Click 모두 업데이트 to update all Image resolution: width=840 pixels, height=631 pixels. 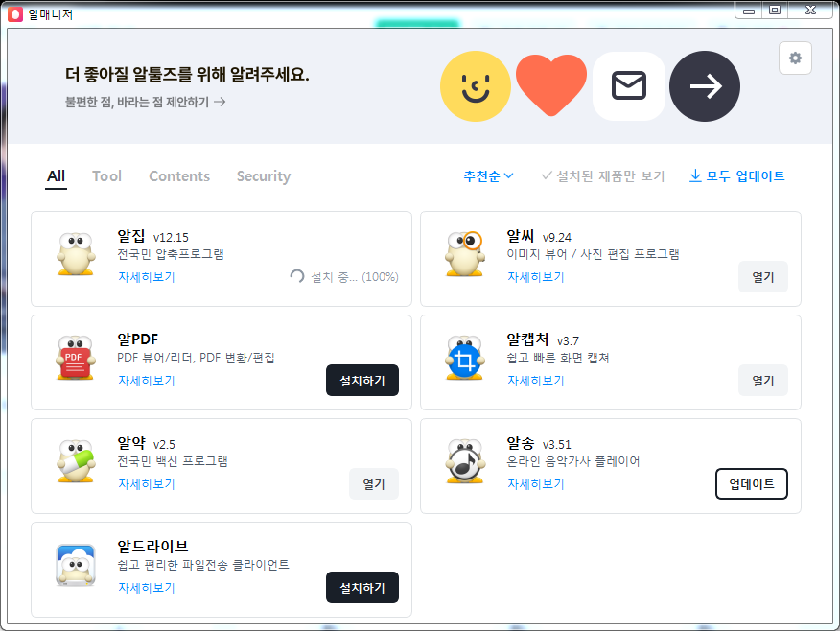tap(736, 175)
